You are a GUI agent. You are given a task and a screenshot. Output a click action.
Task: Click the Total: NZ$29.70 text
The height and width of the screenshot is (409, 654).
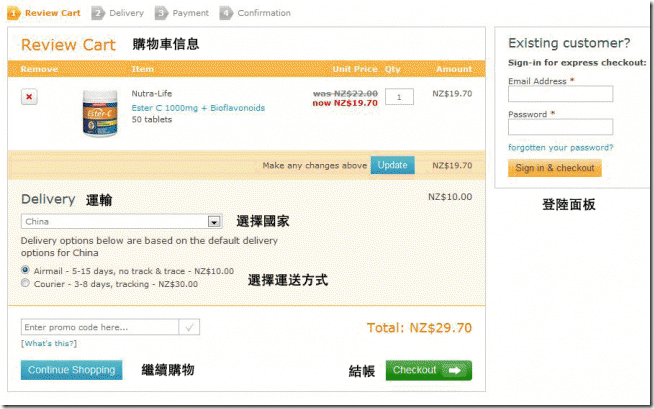click(419, 328)
